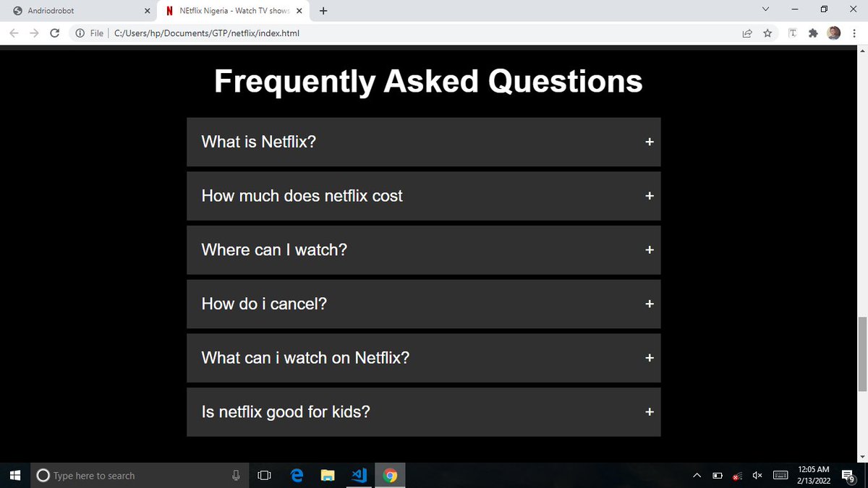Screen dimensions: 868x488
Task: Expand 'What can i watch on Netflix?' plus
Action: tap(650, 358)
